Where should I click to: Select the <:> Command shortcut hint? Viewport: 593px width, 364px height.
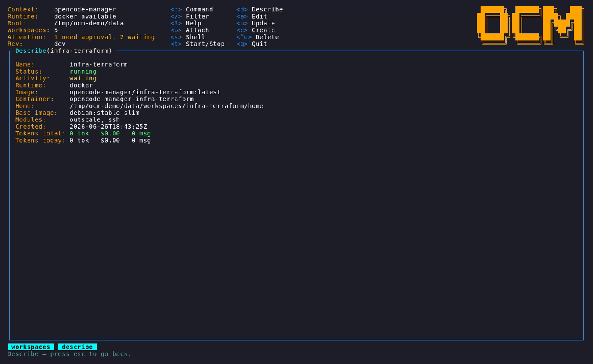(x=192, y=10)
